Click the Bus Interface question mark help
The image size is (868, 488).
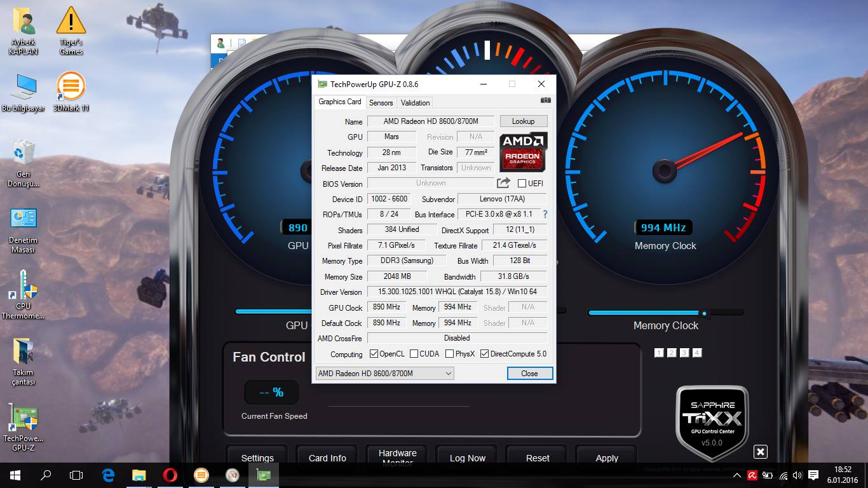(545, 214)
